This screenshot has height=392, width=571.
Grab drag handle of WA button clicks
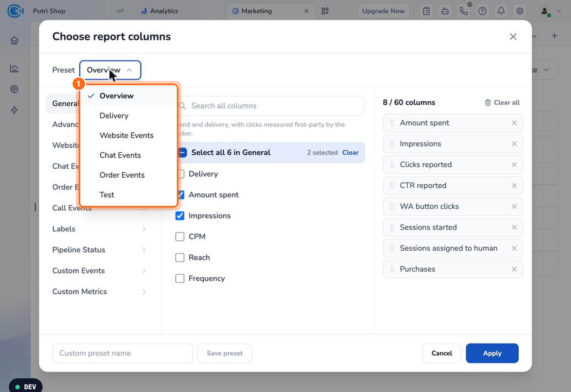tap(392, 206)
